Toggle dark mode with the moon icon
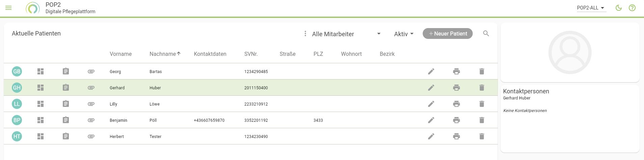This screenshot has height=160, width=644. 619,8
